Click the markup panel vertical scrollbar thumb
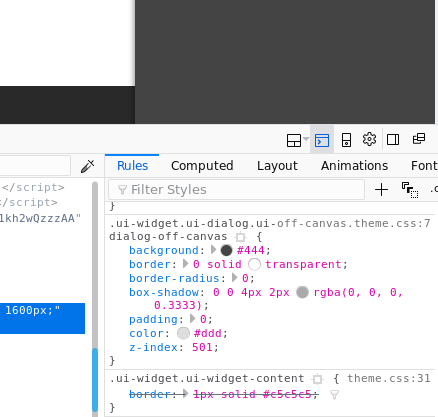Image resolution: width=438 pixels, height=417 pixels. tap(95, 379)
